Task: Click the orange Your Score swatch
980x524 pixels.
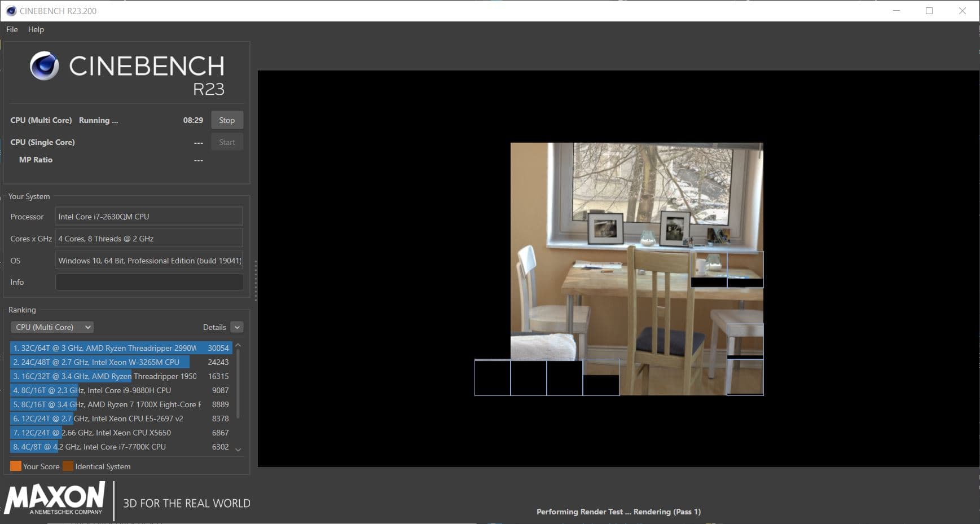Action: point(16,466)
